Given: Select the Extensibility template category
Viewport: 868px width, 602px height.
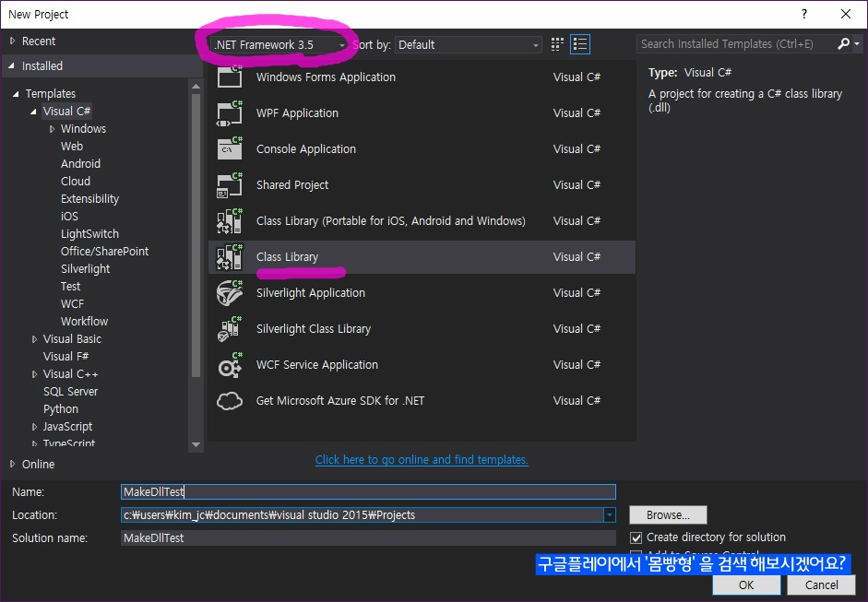Looking at the screenshot, I should coord(89,198).
